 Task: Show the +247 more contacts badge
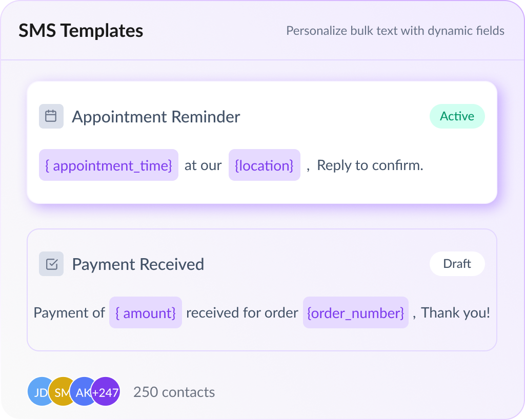pos(106,392)
